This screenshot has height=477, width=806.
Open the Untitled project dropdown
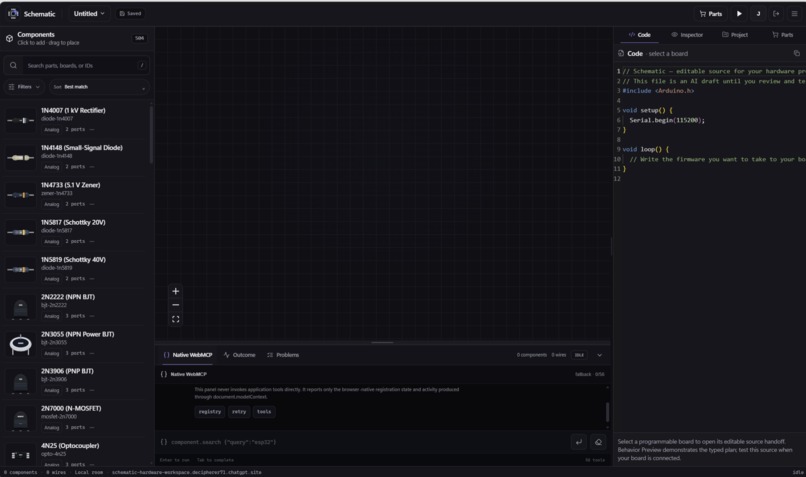coord(89,13)
